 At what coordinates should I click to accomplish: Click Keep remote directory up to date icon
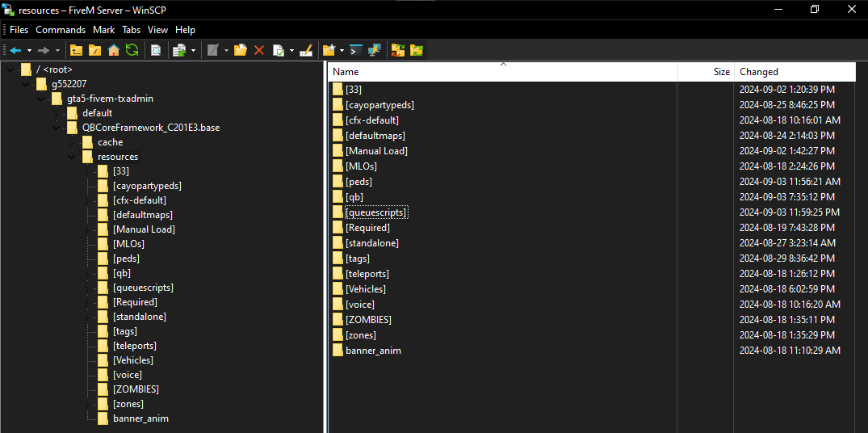pos(417,50)
